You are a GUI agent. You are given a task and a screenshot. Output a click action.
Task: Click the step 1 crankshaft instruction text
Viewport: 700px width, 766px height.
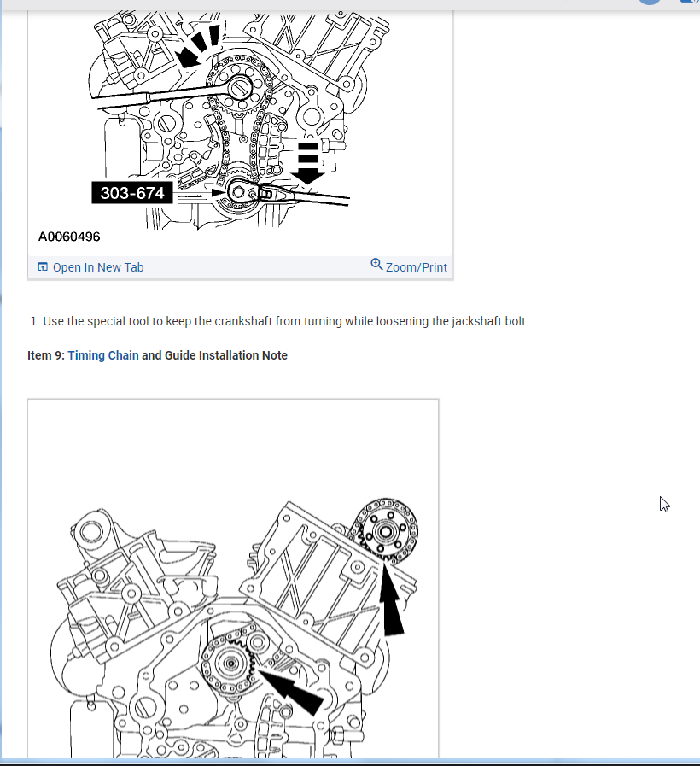(x=279, y=321)
